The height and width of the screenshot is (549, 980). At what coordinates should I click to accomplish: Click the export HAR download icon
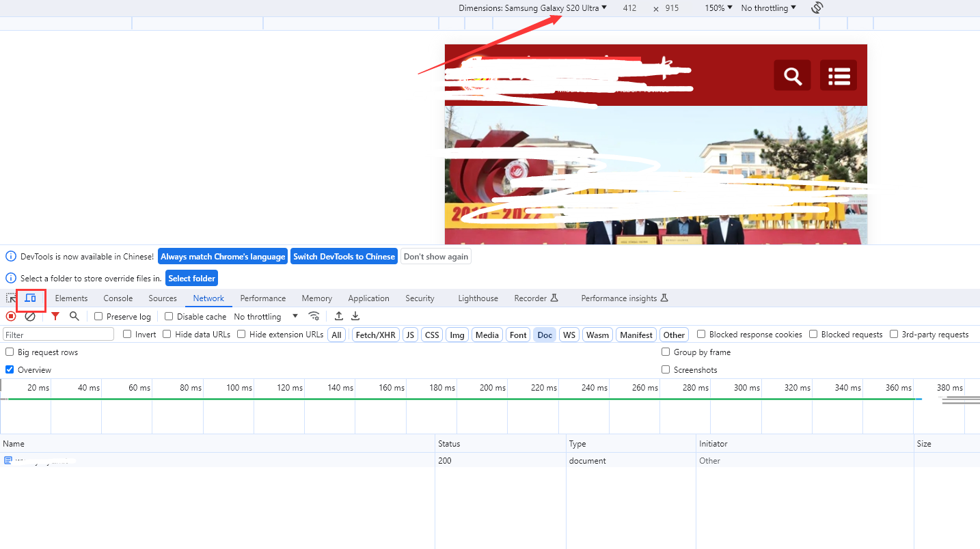click(x=355, y=316)
